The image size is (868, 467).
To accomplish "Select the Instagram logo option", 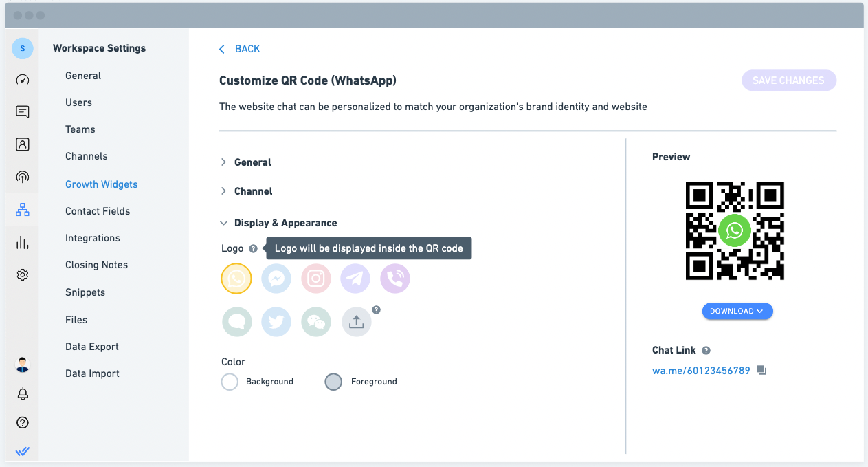I will [316, 279].
